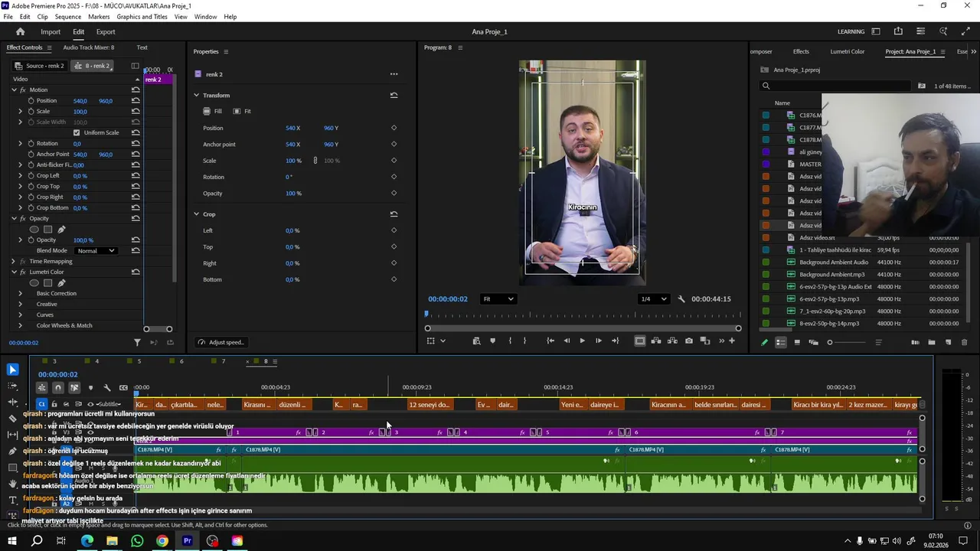Click the Extract button
980x551 pixels.
click(672, 341)
